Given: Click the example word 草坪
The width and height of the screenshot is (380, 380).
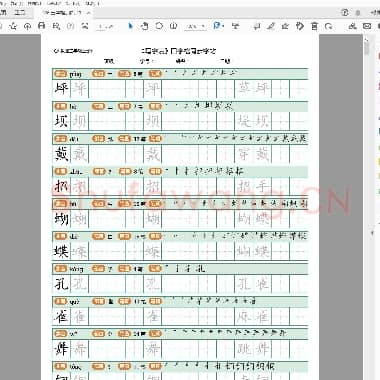Looking at the screenshot, I should click(x=253, y=88).
